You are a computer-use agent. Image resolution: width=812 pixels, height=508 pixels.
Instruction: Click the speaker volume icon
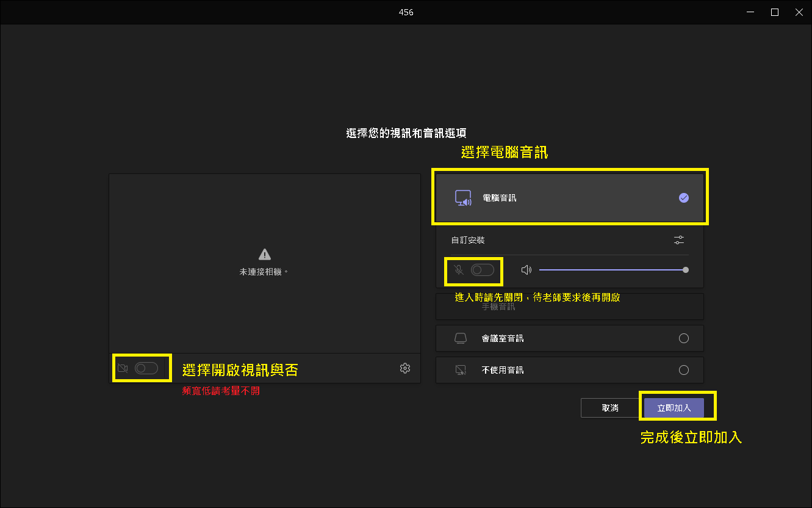point(526,270)
